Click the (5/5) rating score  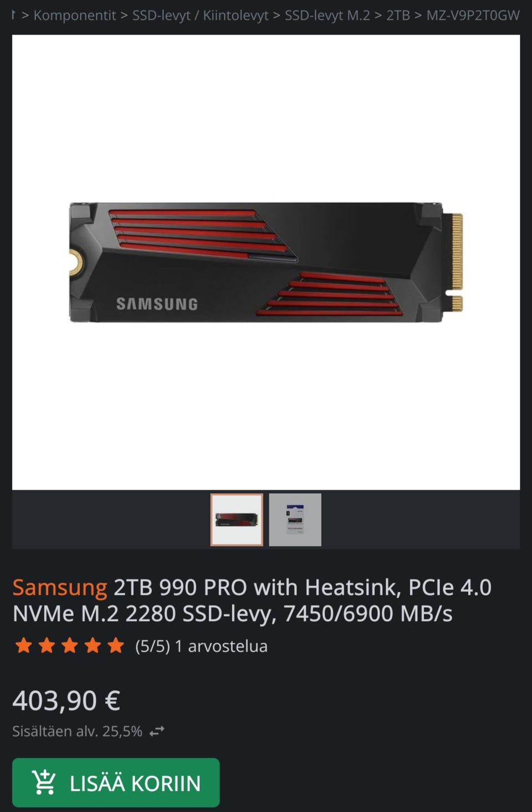tap(152, 646)
